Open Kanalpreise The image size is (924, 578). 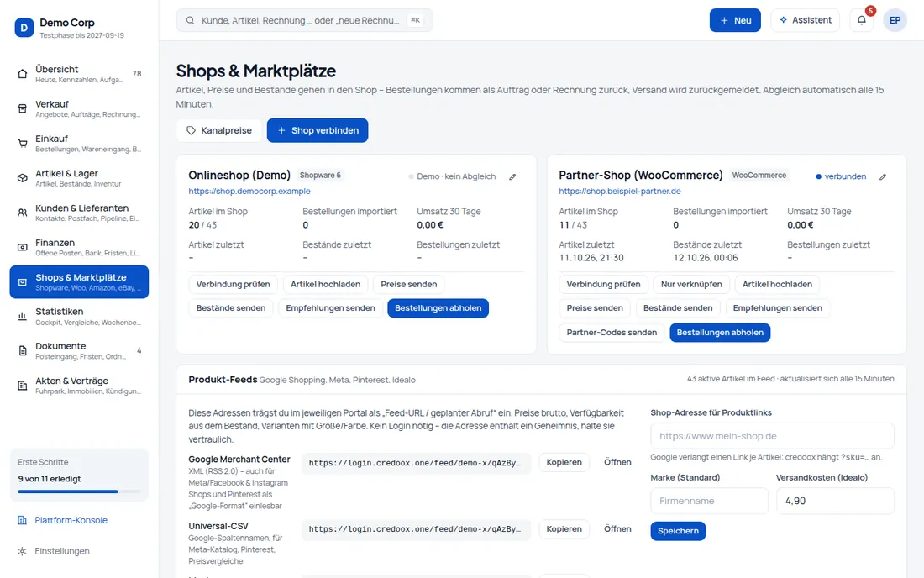point(218,130)
